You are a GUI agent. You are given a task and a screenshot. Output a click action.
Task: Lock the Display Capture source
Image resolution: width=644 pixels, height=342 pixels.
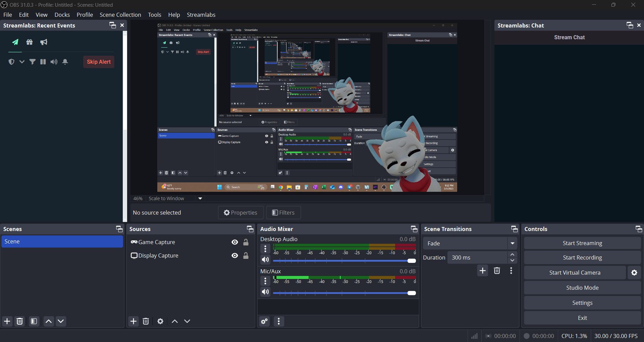pos(246,255)
